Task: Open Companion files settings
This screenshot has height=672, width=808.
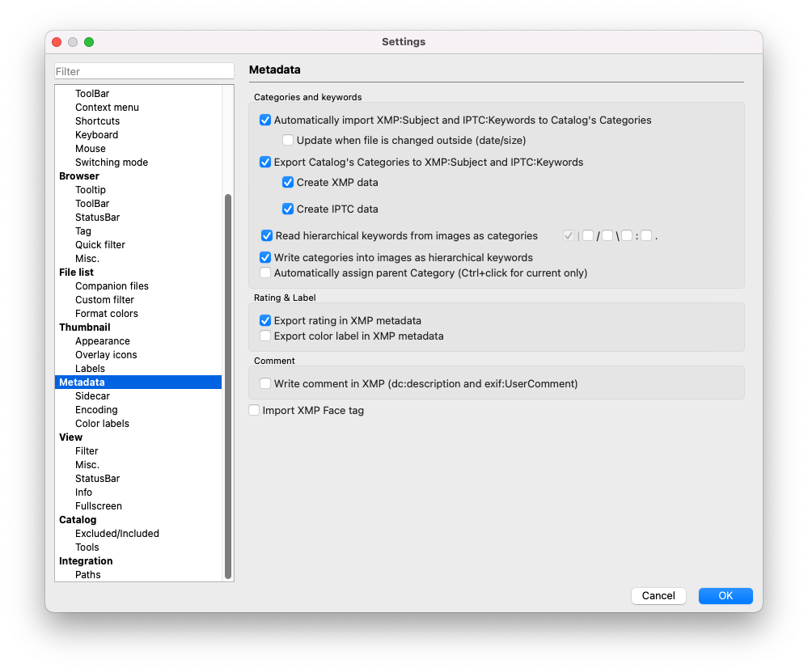Action: click(x=112, y=286)
